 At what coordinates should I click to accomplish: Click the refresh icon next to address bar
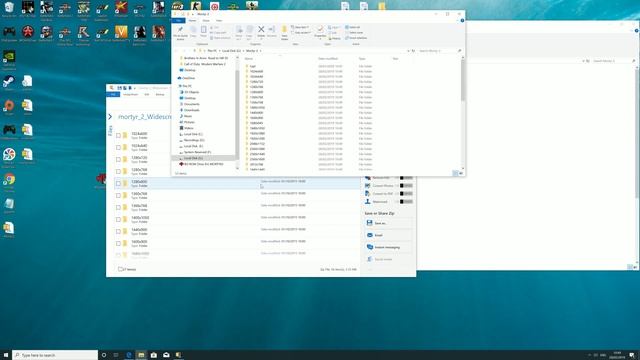(x=413, y=51)
